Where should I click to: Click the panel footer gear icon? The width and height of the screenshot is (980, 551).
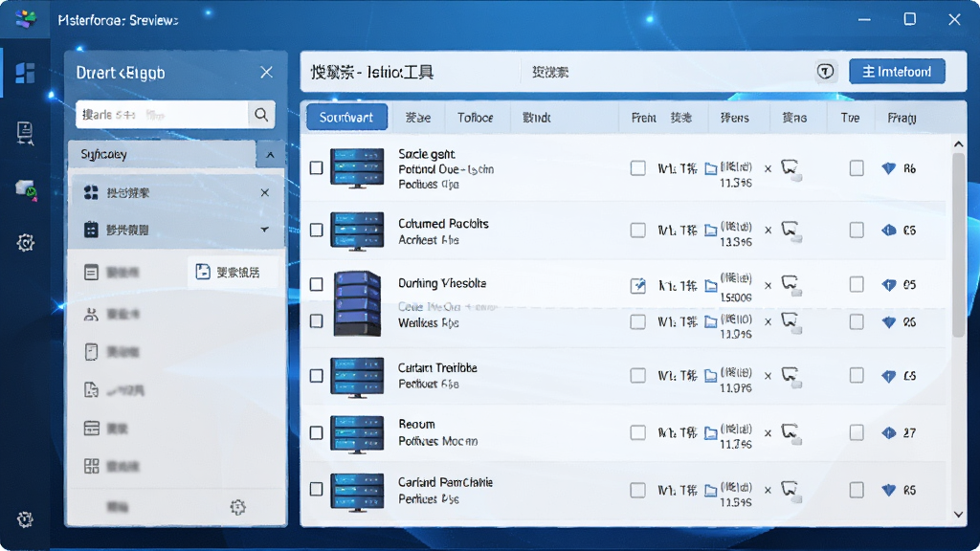tap(237, 507)
